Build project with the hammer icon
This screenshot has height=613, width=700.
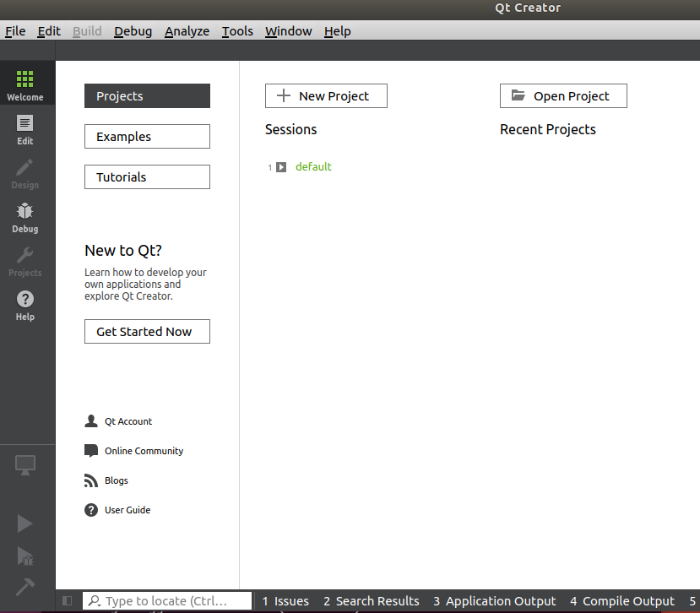[25, 587]
